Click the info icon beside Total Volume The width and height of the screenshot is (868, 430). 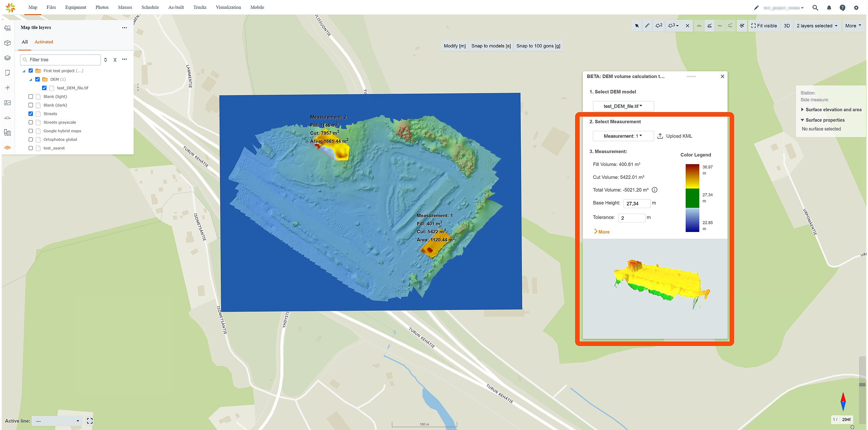[655, 190]
